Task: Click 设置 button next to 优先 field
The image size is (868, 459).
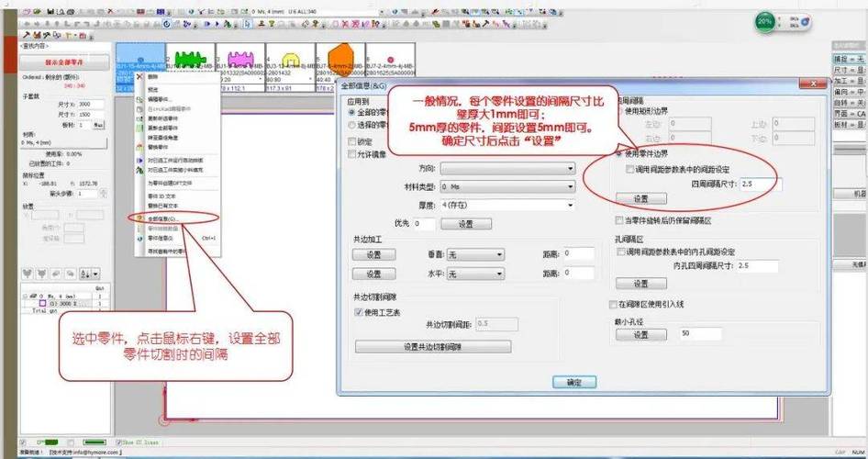Action: tap(465, 224)
